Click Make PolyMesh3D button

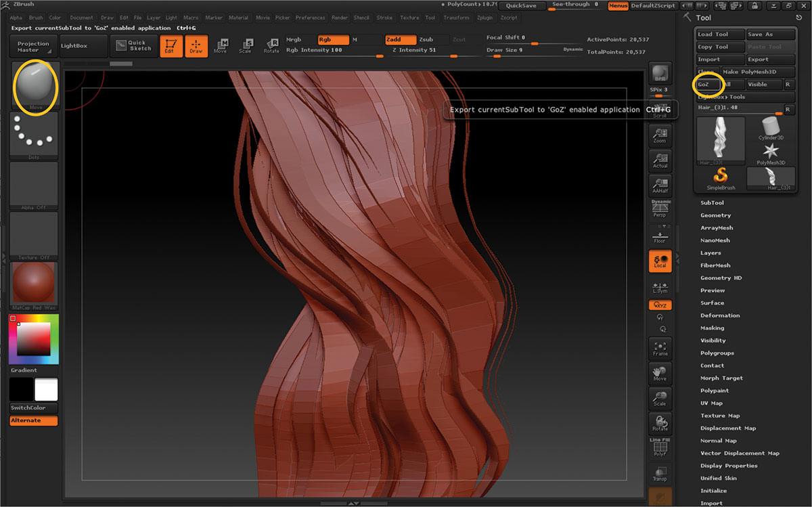pyautogui.click(x=758, y=72)
